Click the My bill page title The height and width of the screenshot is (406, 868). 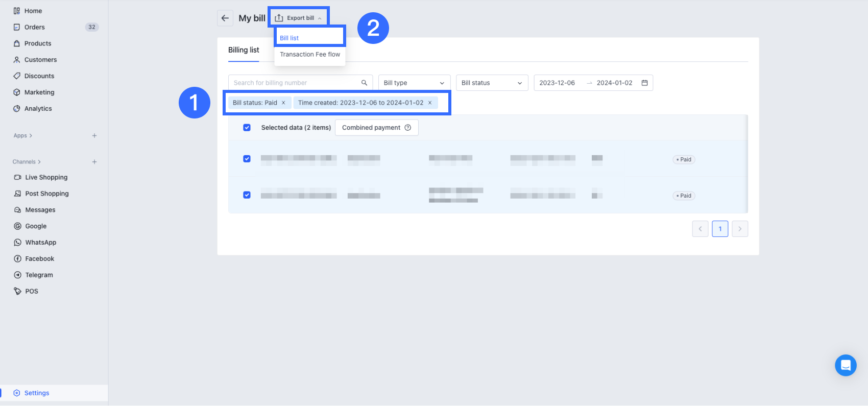(x=252, y=18)
